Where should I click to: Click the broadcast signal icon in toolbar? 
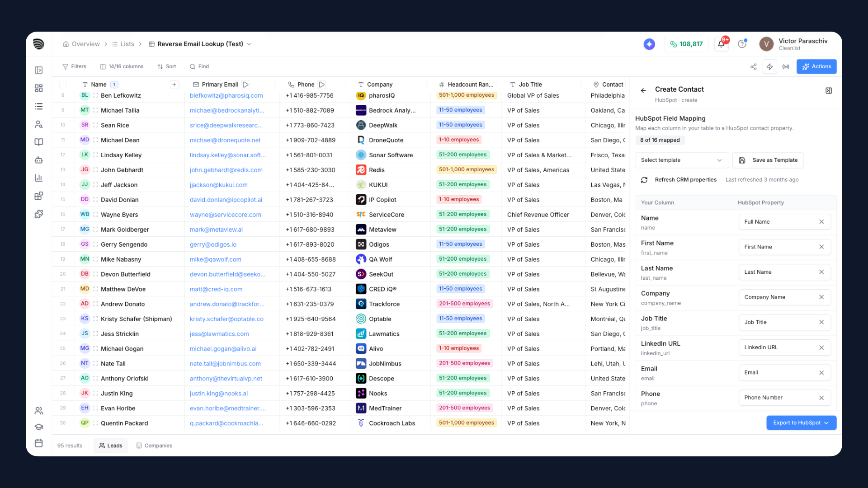(x=786, y=66)
